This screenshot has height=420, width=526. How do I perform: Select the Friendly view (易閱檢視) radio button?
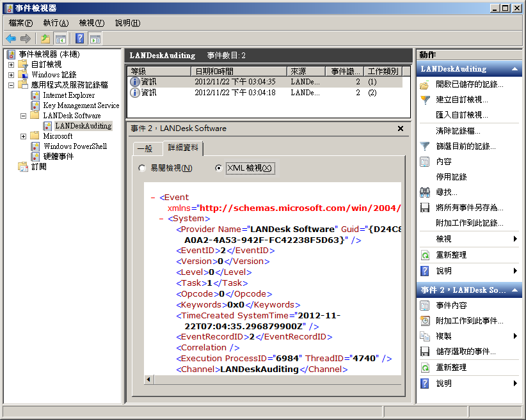[142, 168]
